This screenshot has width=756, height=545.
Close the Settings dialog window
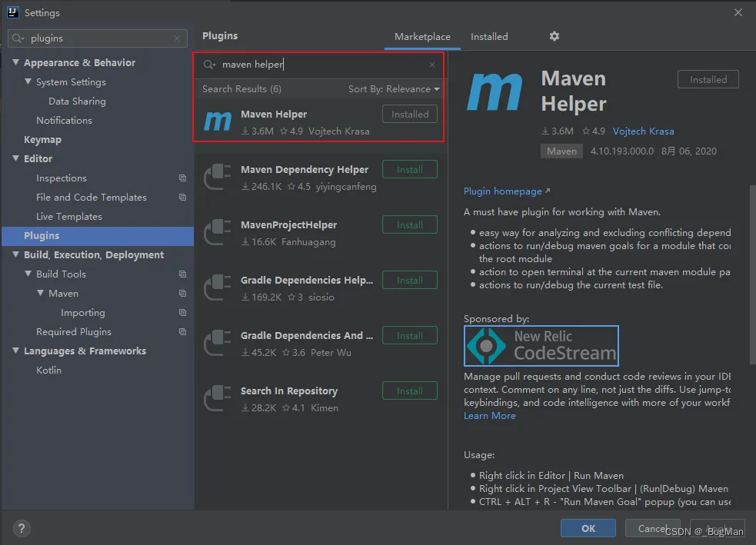(738, 12)
